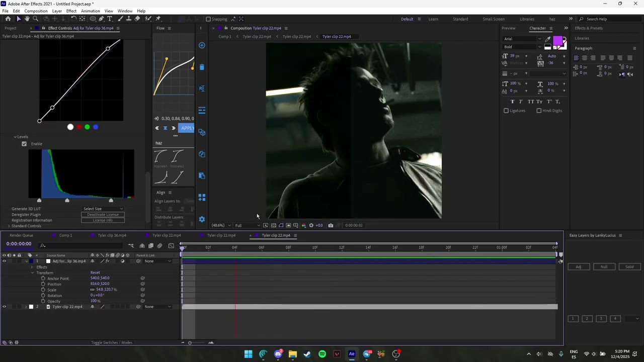Viewport: 644px width, 362px height.
Task: Click the Opacity stopwatch icon
Action: point(43,301)
